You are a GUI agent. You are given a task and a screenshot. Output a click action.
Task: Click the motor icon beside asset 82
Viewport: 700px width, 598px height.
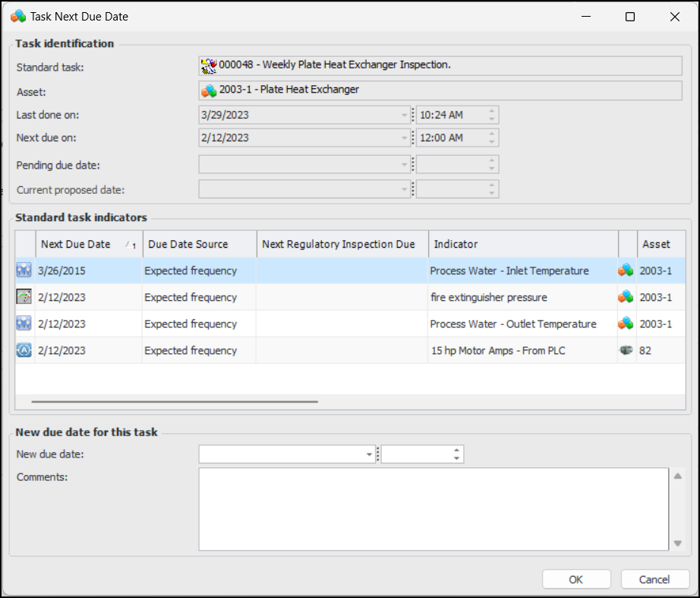click(x=626, y=351)
